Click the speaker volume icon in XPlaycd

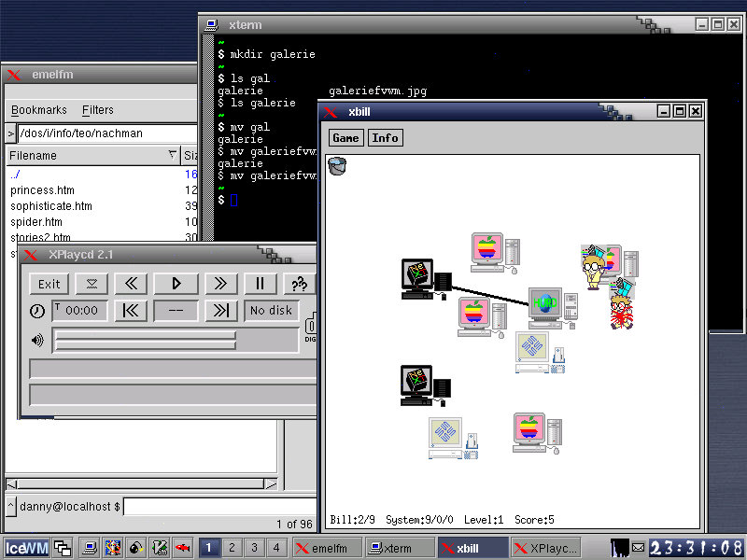37,340
